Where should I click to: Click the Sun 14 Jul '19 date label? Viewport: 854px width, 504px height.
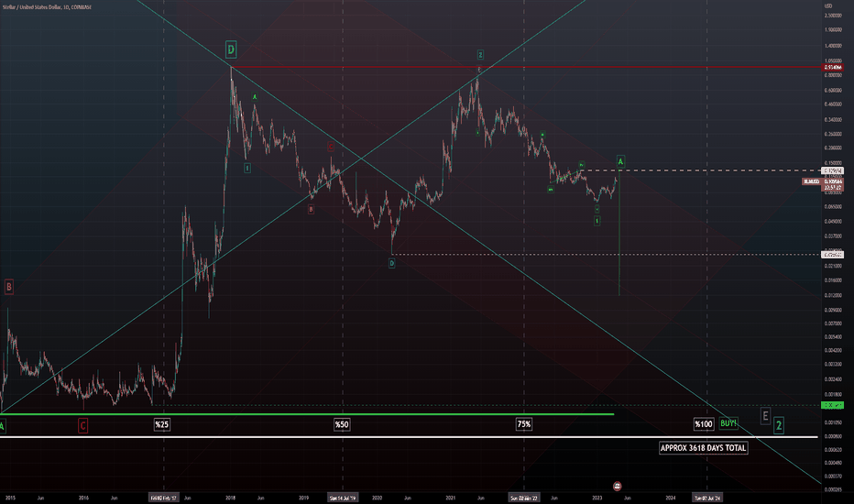click(343, 498)
